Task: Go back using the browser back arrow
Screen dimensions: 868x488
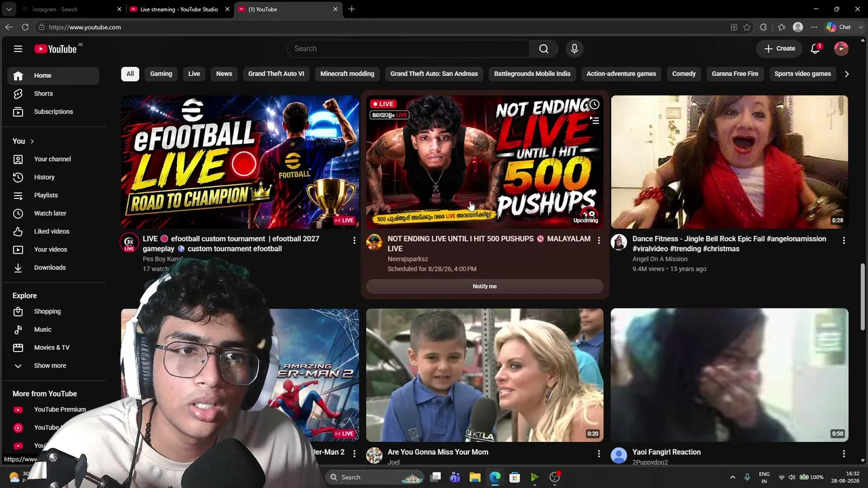Action: [x=9, y=27]
